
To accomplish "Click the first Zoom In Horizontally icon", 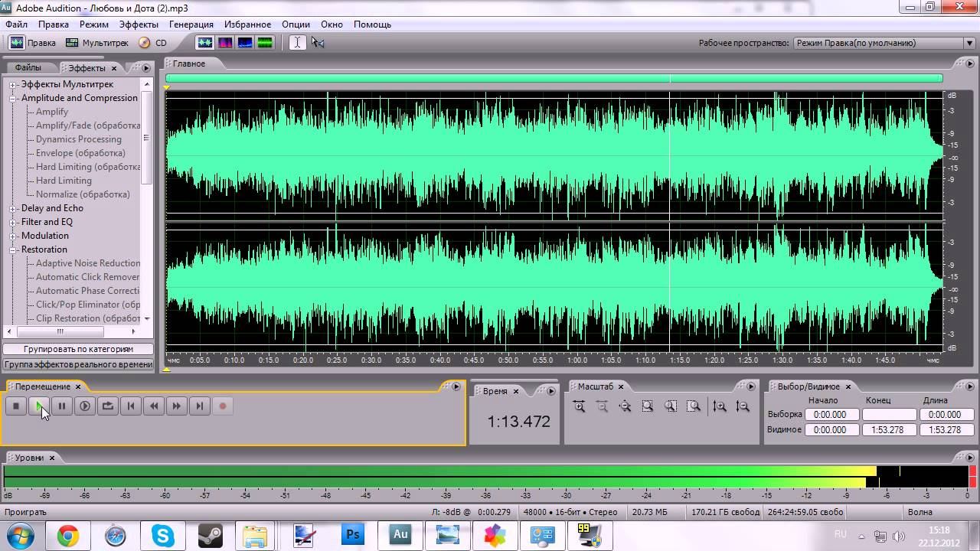I will [580, 407].
